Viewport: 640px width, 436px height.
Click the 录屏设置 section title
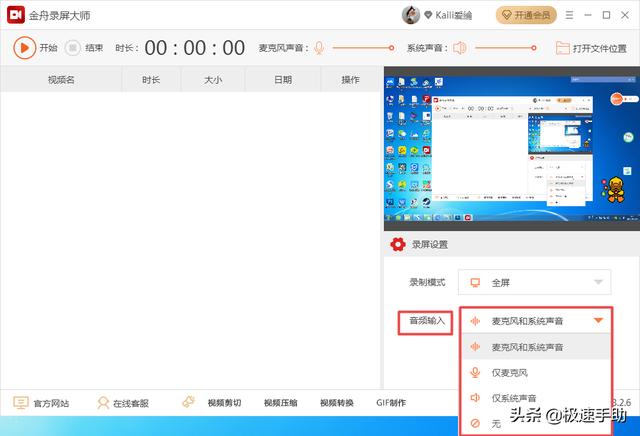(x=430, y=245)
